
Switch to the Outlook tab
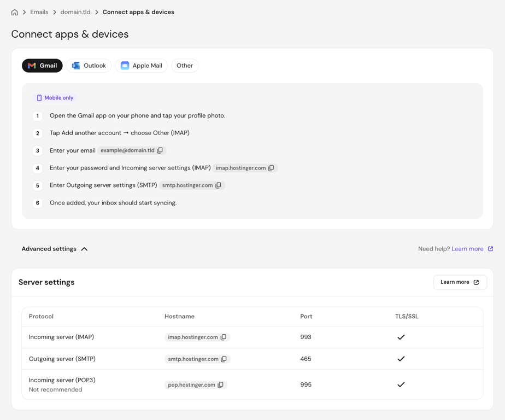point(89,66)
